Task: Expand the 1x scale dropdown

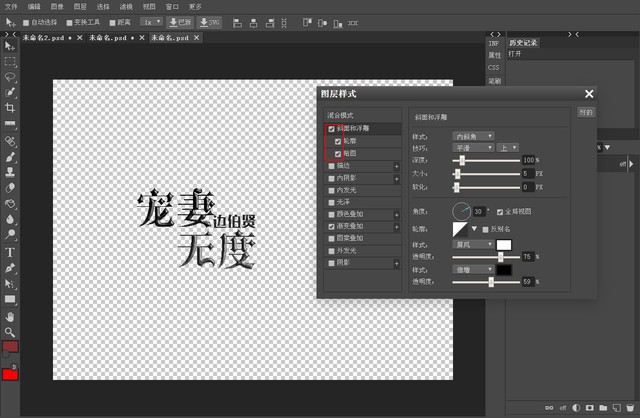Action: (151, 21)
